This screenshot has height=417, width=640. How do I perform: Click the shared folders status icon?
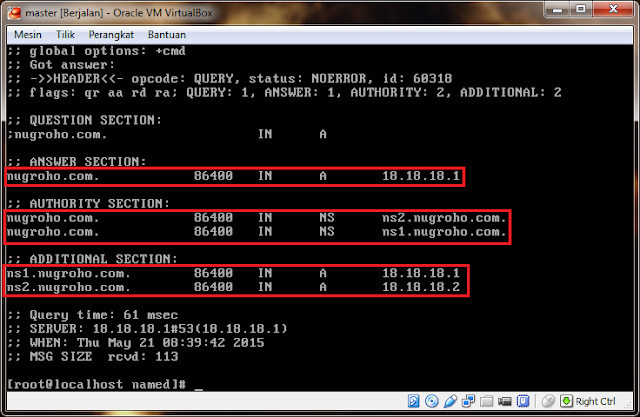pos(487,401)
